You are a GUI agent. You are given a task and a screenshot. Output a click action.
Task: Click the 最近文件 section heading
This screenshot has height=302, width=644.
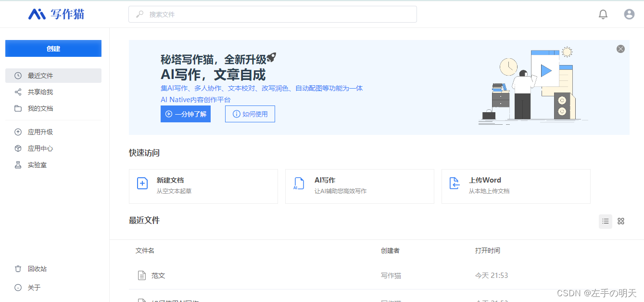coord(144,220)
